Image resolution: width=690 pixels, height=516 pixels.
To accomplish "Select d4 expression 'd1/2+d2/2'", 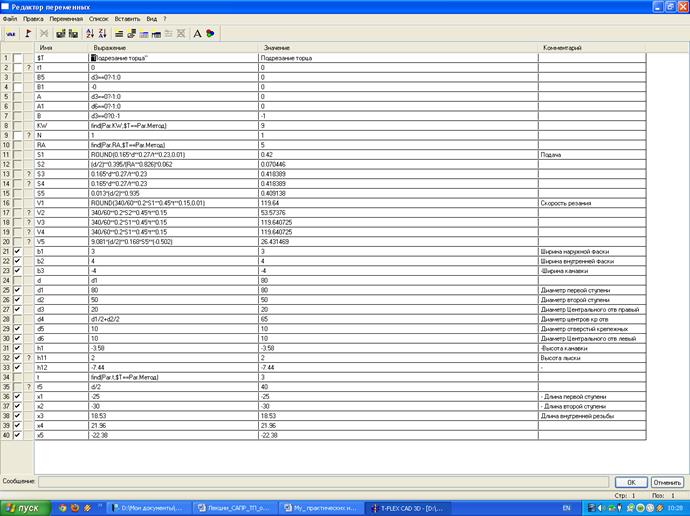I will [x=173, y=319].
